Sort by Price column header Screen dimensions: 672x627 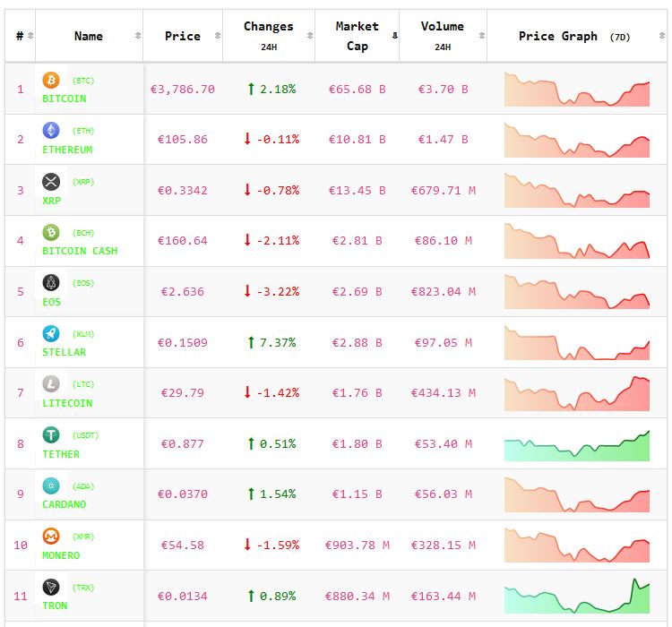point(183,36)
